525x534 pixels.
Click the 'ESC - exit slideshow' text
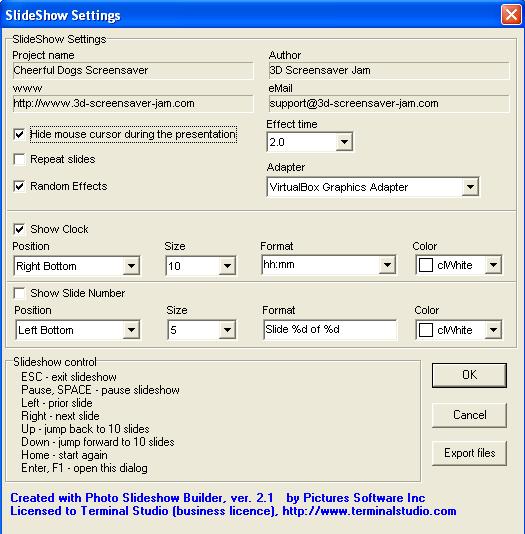point(69,377)
